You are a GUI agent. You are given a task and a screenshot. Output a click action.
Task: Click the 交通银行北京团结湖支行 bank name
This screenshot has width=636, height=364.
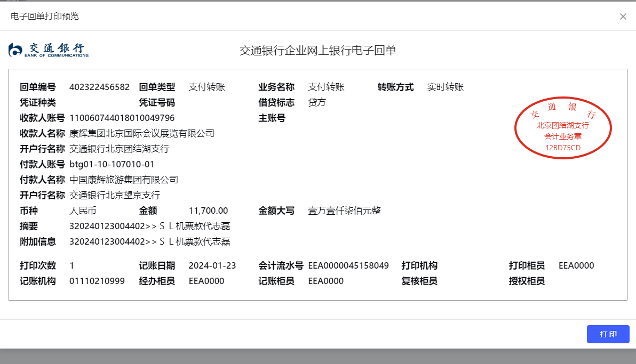(x=119, y=149)
